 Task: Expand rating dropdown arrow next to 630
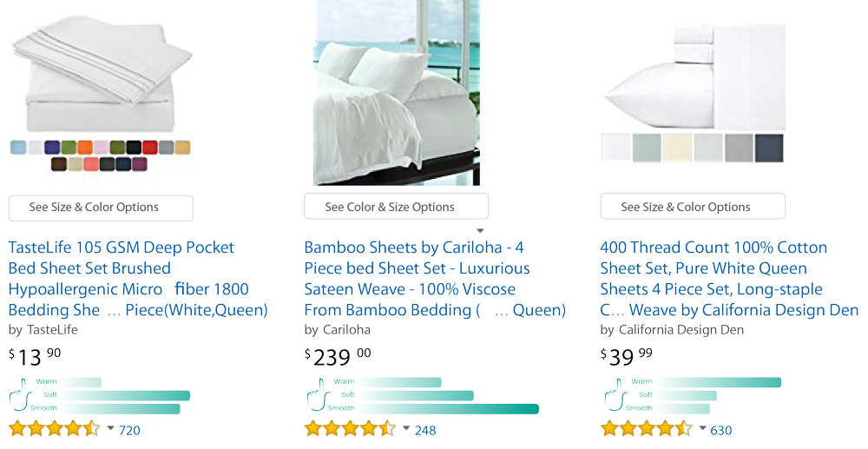pyautogui.click(x=702, y=429)
